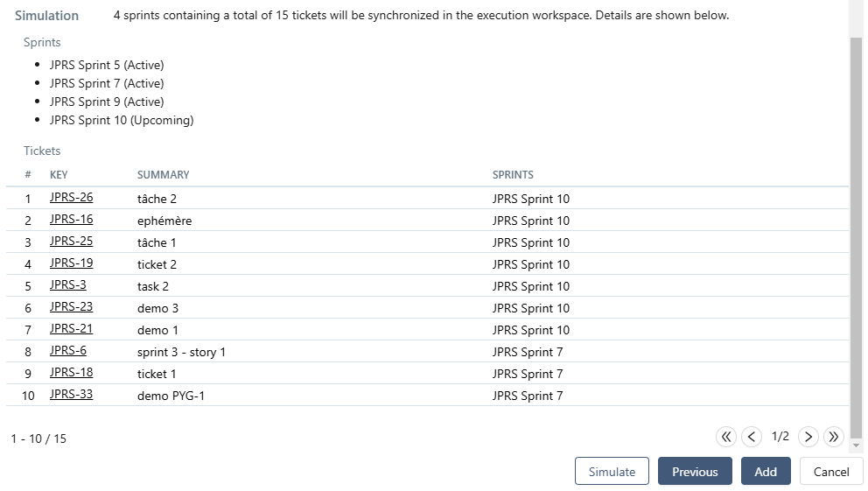This screenshot has height=491, width=868.
Task: Go to the next page arrow
Action: [808, 437]
